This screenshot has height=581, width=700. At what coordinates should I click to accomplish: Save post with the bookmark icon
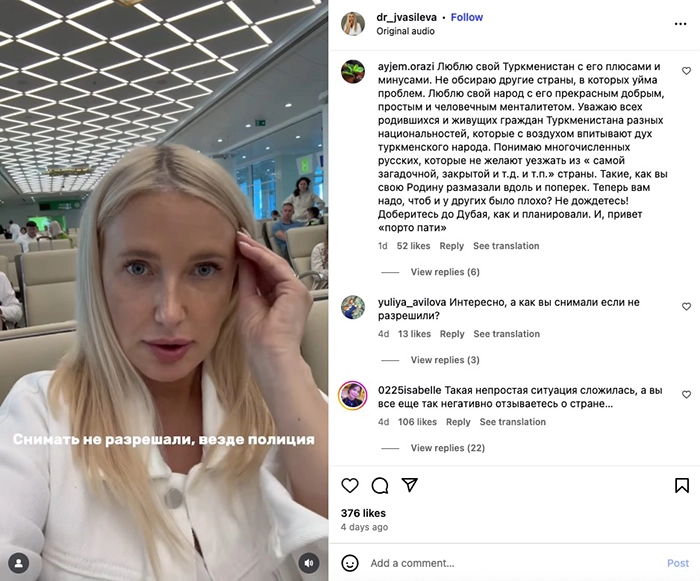pyautogui.click(x=682, y=485)
